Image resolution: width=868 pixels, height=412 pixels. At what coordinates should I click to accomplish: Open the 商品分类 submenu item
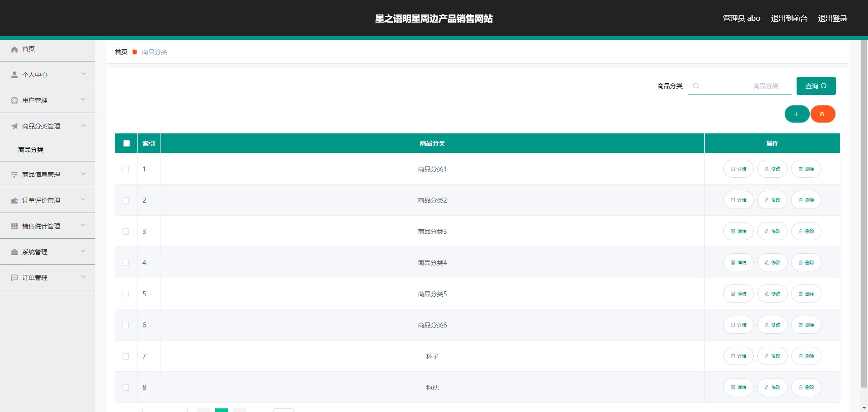tap(31, 150)
